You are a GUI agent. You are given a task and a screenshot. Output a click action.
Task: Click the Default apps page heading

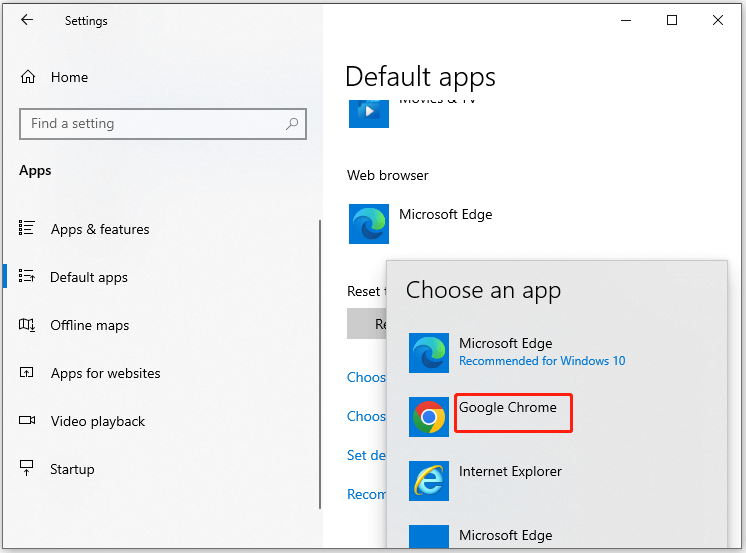coord(420,77)
